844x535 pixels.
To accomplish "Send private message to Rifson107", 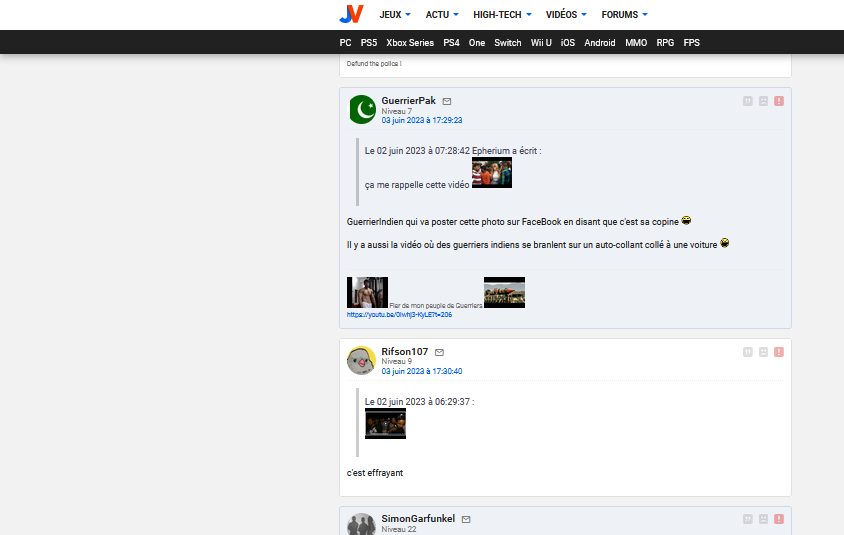I will coord(439,353).
